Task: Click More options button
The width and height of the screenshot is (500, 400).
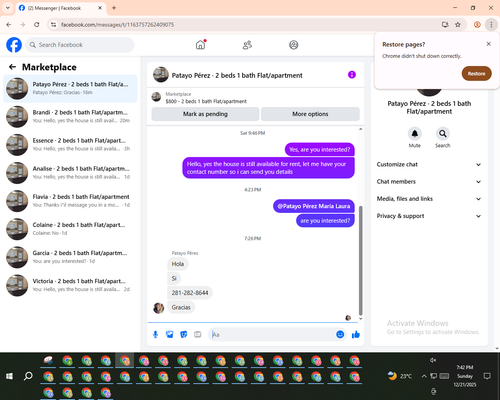Action: (310, 114)
